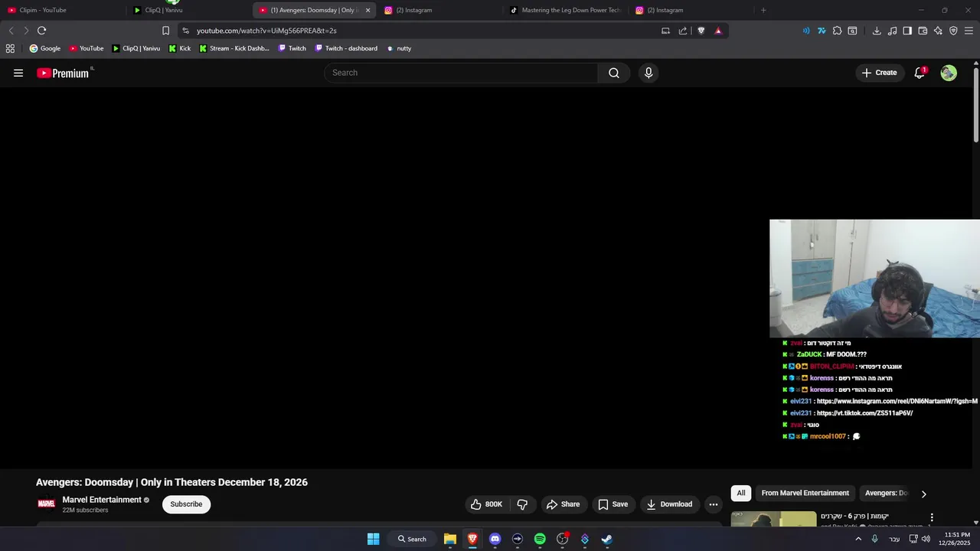The image size is (980, 551).
Task: Share this page from address bar
Action: (683, 31)
